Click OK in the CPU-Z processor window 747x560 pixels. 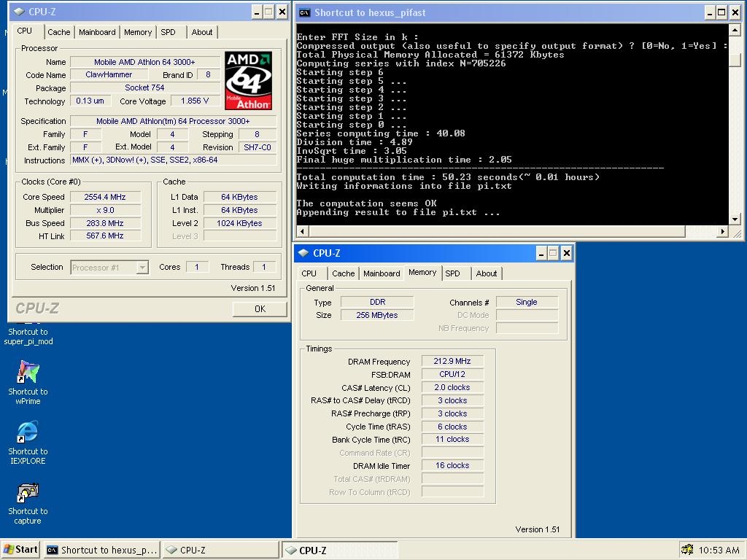260,309
